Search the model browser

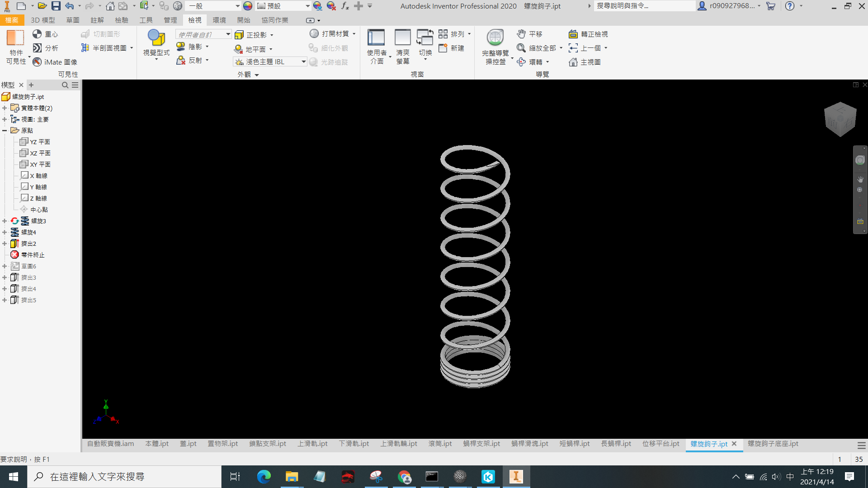point(65,85)
